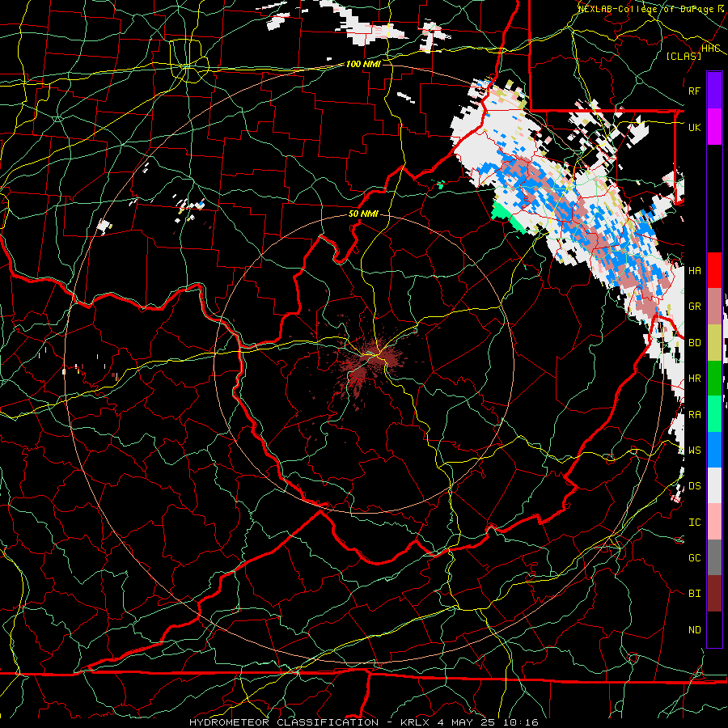Click the 'RF' legend label
Screen dimensions: 728x728
(695, 91)
